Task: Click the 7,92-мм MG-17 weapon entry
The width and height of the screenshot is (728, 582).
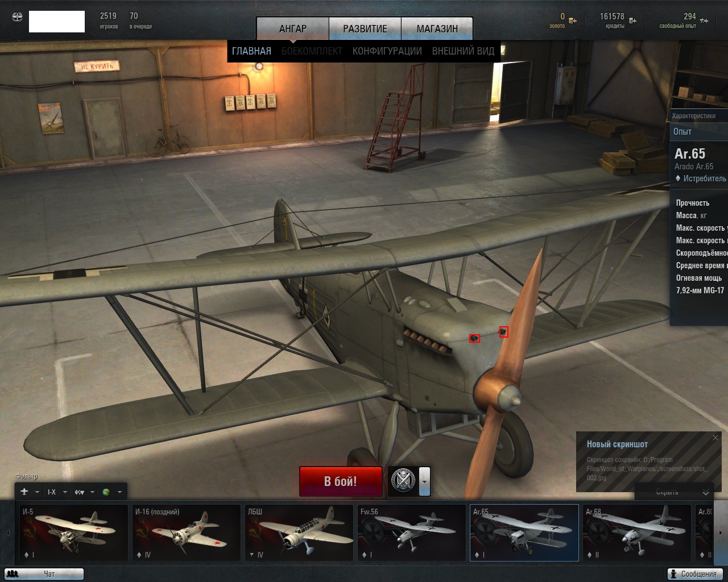Action: [700, 290]
